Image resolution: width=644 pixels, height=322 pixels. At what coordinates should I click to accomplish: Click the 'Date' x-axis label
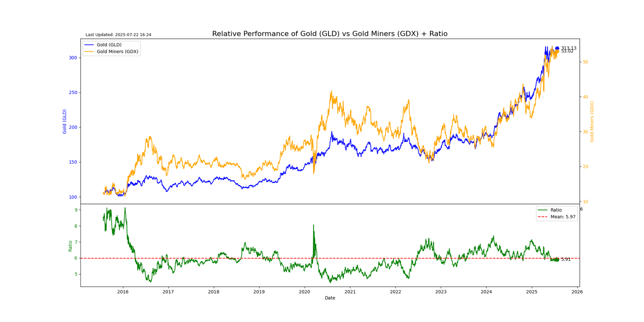[330, 298]
